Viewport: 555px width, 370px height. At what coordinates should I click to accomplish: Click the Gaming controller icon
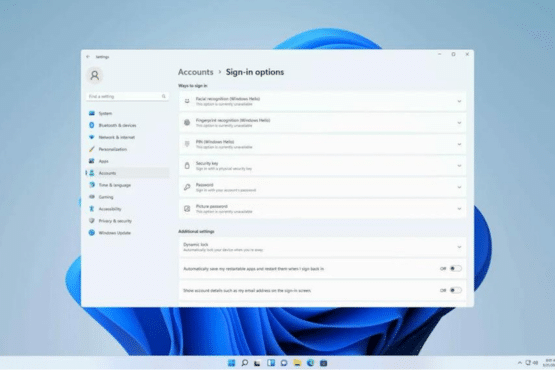[x=92, y=197]
